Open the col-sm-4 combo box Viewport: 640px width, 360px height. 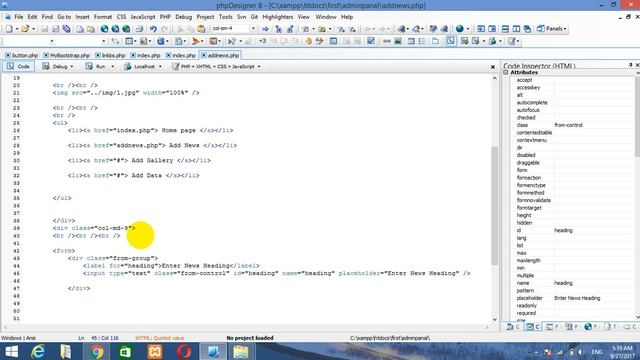click(233, 29)
